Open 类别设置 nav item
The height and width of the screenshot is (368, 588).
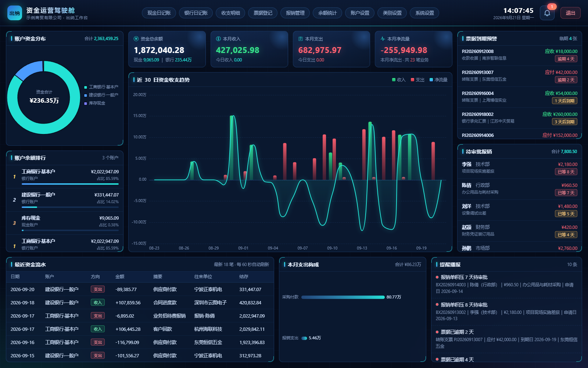pos(392,13)
